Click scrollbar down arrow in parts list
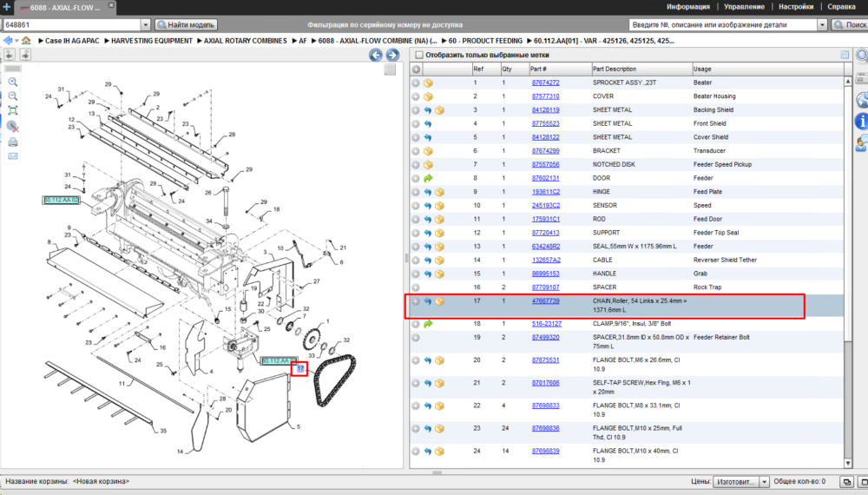 [x=848, y=464]
